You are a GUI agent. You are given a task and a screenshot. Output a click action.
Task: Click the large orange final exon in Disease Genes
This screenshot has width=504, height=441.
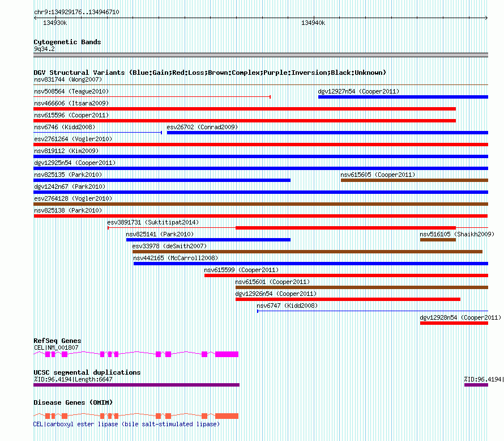[x=227, y=416]
